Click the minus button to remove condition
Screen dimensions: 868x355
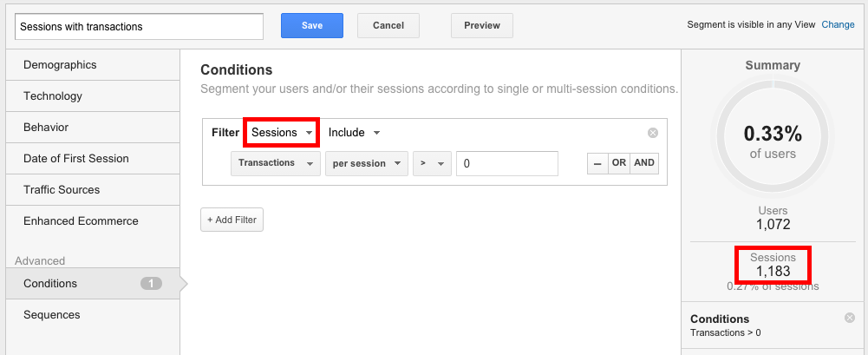point(597,163)
